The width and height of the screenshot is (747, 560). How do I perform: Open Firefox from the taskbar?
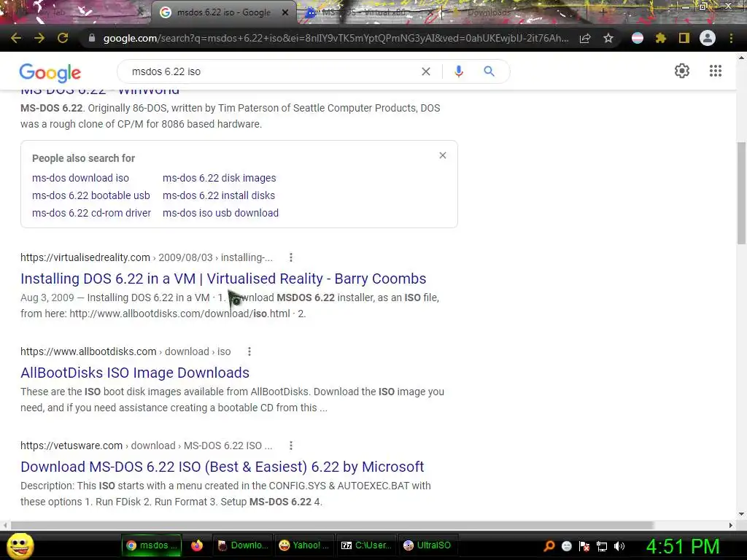coord(197,545)
